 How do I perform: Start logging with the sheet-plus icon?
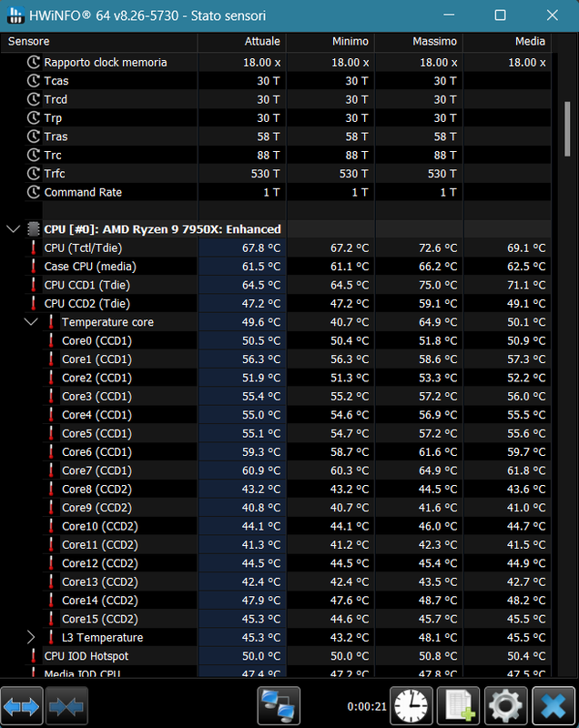(458, 706)
